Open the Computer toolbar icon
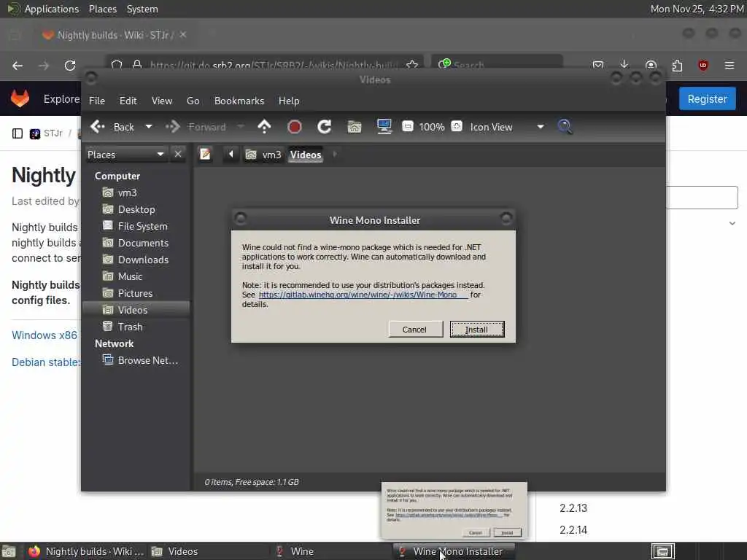 384,127
